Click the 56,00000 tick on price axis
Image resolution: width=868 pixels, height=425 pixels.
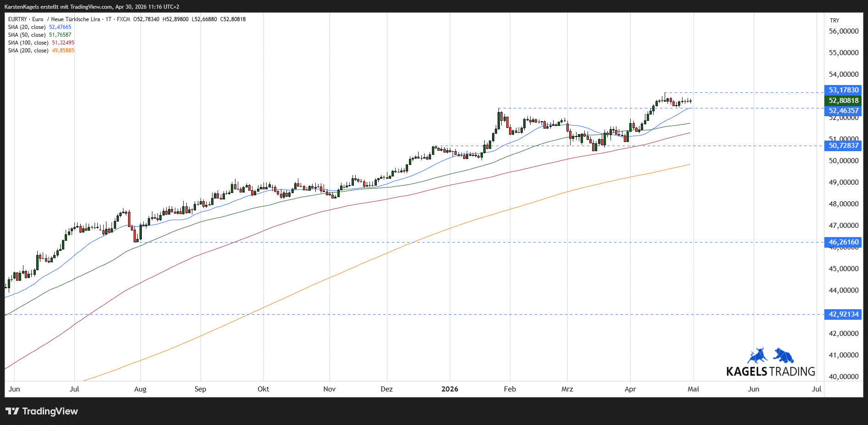click(843, 31)
